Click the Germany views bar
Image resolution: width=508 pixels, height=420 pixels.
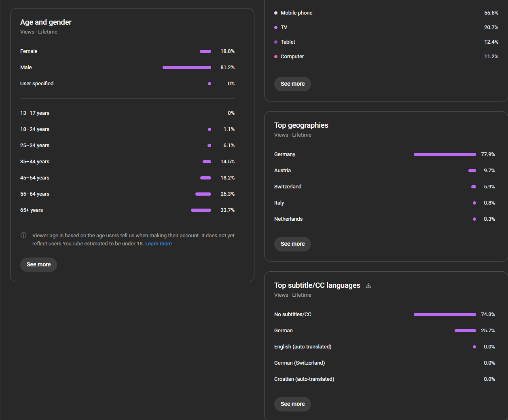point(445,154)
